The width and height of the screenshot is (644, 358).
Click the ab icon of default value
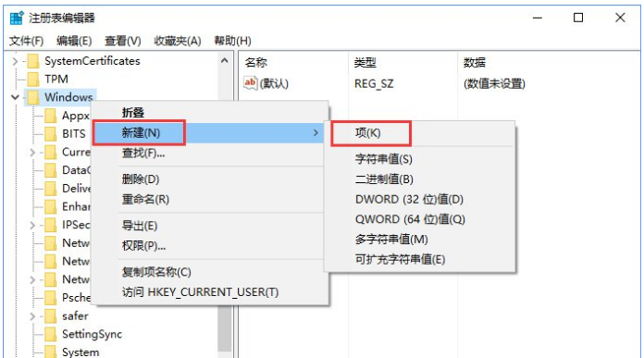[250, 83]
